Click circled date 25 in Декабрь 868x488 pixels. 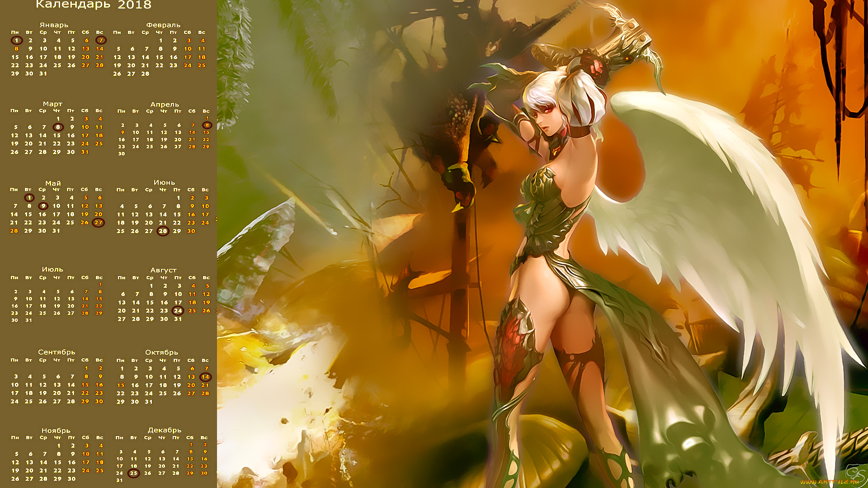click(x=133, y=473)
